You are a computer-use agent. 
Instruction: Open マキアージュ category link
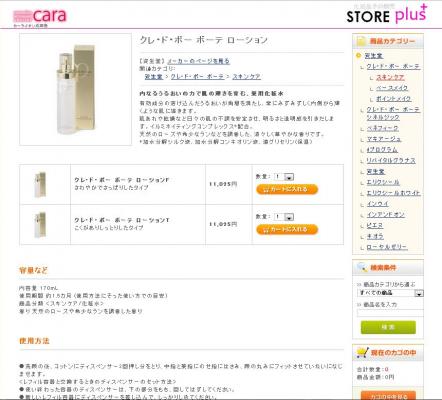pos(384,139)
